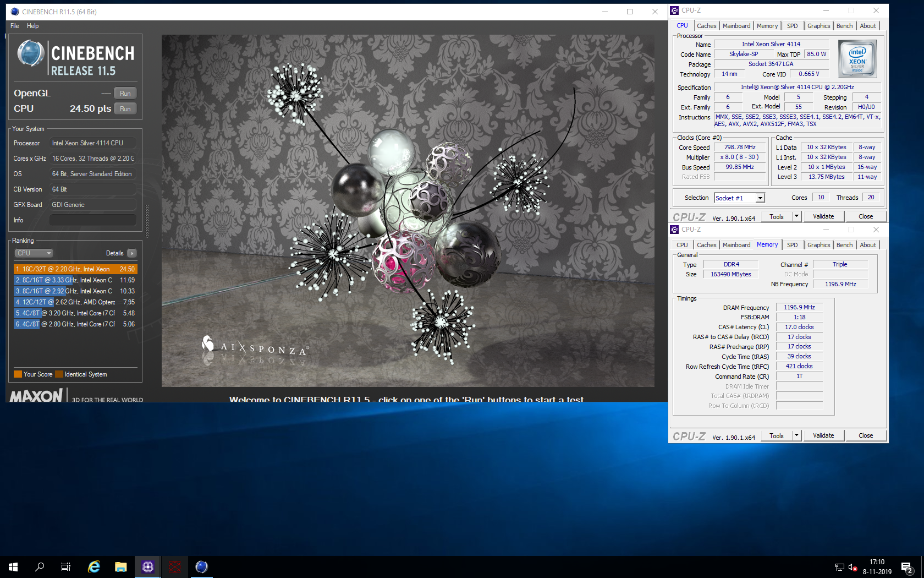
Task: Click the rendered spheres scene preview
Action: (408, 211)
